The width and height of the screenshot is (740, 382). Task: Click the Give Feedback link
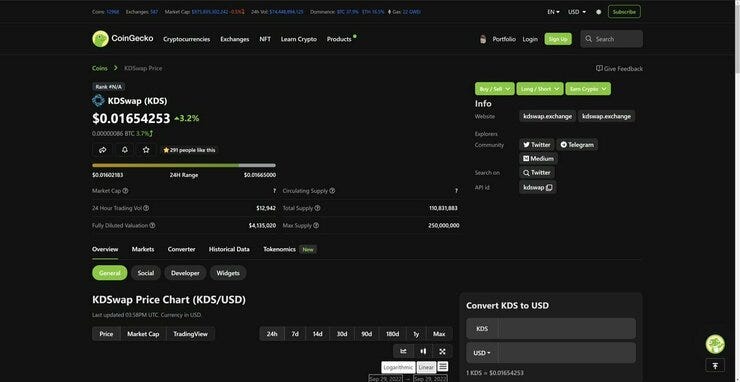[619, 68]
